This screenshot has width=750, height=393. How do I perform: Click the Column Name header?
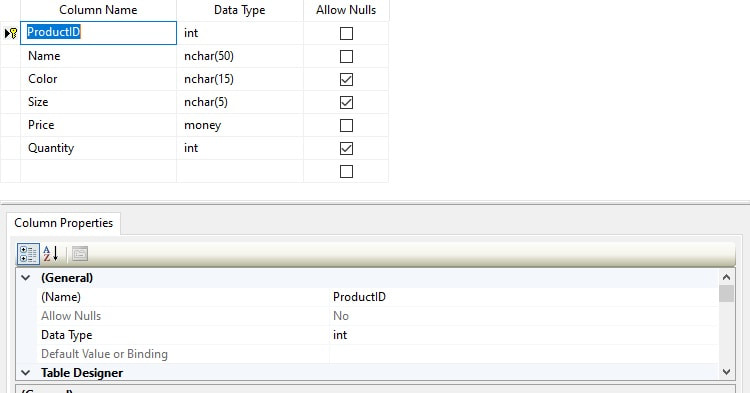[99, 10]
